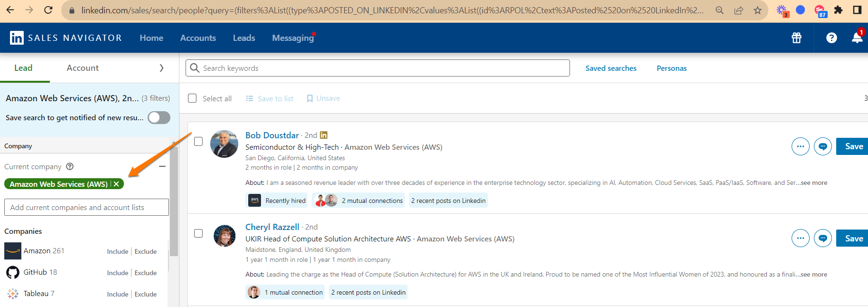Screen dimensions: 868x307
Task: Check the Select all checkbox
Action: [x=192, y=98]
